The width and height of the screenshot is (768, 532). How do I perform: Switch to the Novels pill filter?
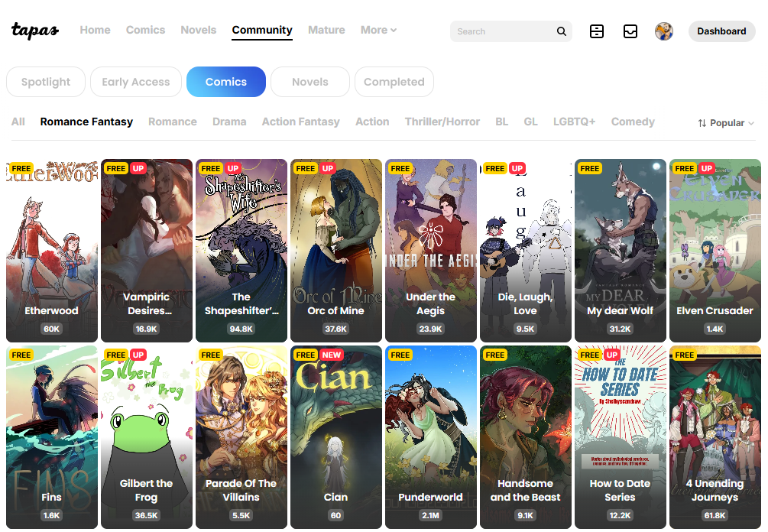point(309,82)
